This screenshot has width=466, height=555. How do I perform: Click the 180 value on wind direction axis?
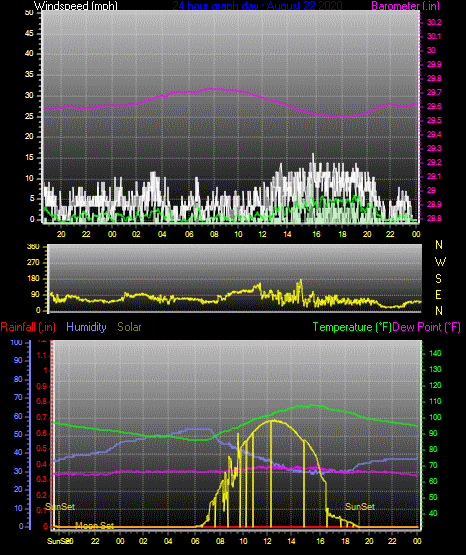coord(34,279)
